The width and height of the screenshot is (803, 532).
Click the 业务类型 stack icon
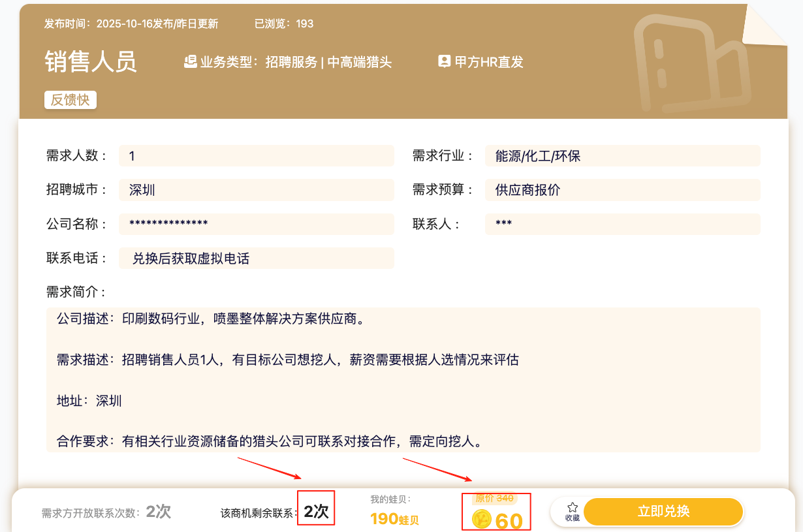point(190,62)
